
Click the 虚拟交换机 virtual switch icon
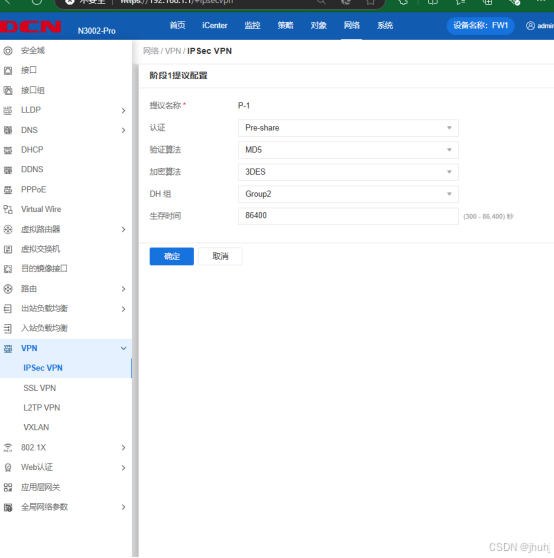pyautogui.click(x=8, y=249)
